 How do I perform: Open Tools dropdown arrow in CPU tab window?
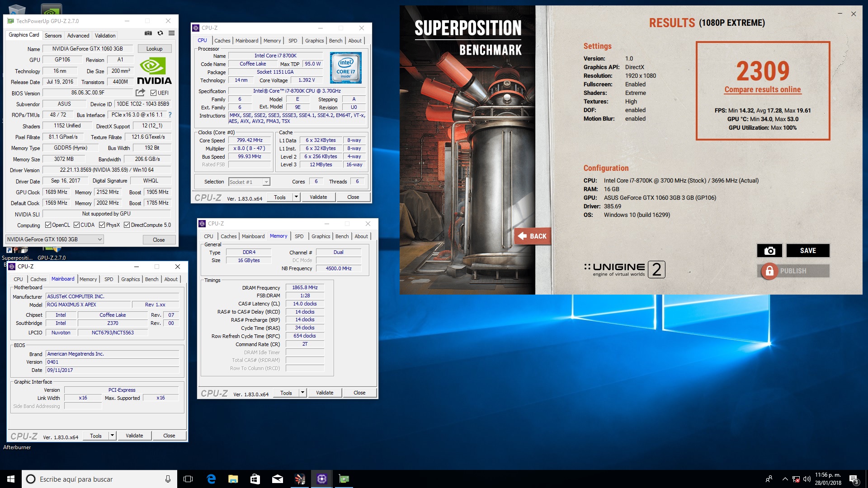296,197
